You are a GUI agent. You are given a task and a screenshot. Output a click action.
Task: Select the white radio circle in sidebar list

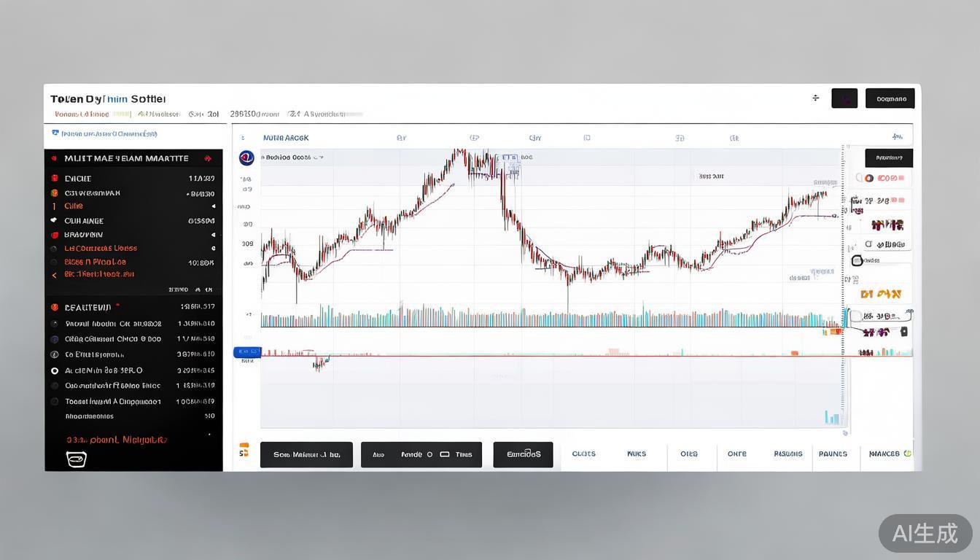pyautogui.click(x=55, y=370)
